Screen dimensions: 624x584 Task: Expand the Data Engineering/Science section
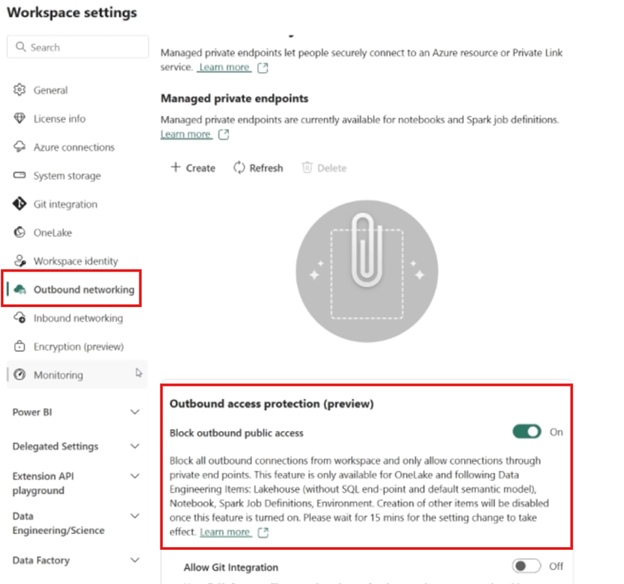click(136, 524)
